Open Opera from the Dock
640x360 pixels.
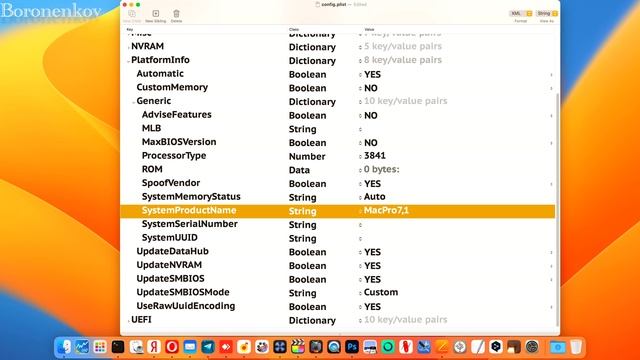172,347
